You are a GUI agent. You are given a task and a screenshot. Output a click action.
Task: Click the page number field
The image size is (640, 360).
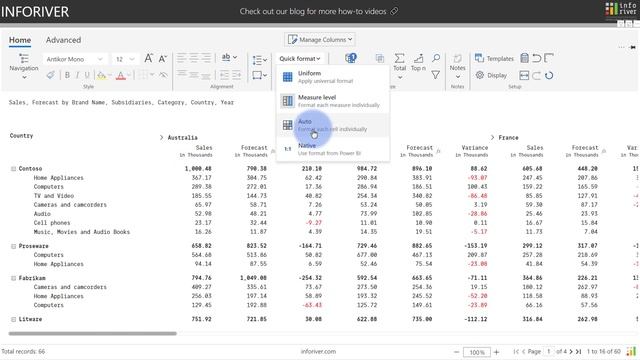point(549,351)
